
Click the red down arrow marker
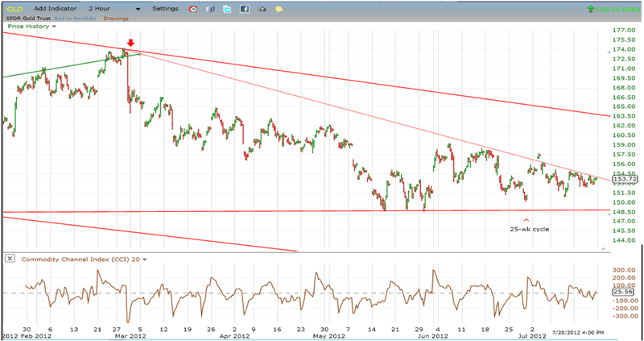pyautogui.click(x=131, y=41)
